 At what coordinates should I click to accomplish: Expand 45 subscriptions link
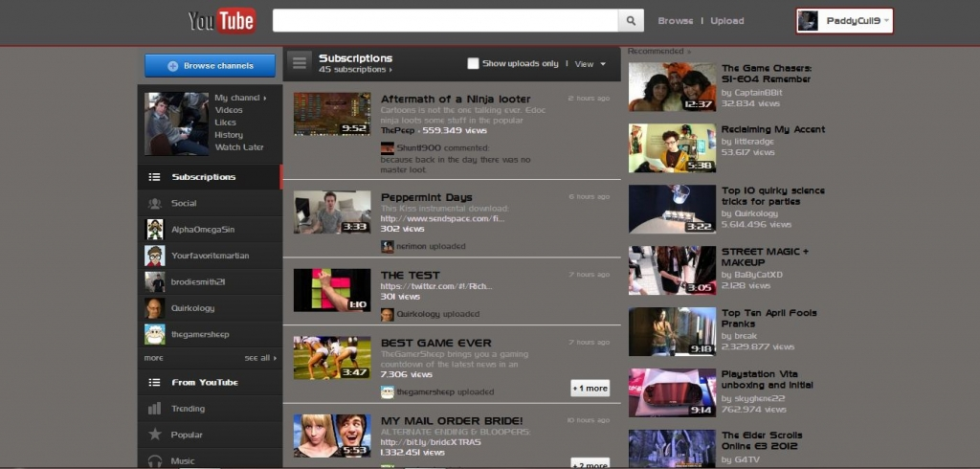pyautogui.click(x=356, y=70)
